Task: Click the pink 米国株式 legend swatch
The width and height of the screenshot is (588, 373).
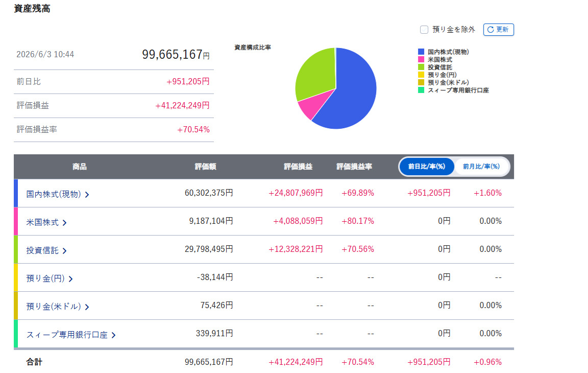Action: pyautogui.click(x=421, y=59)
